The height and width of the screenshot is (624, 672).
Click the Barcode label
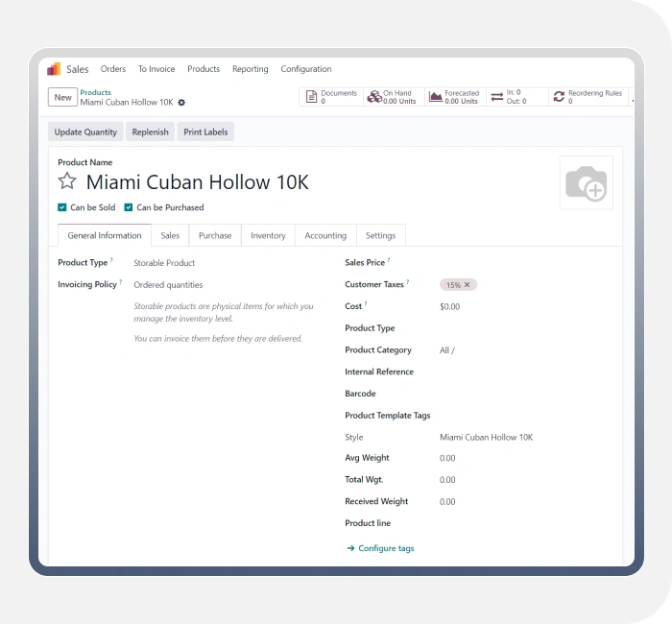point(360,394)
